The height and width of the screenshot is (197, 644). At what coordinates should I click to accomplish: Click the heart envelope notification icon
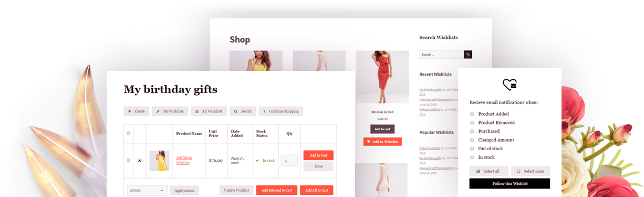tap(510, 84)
